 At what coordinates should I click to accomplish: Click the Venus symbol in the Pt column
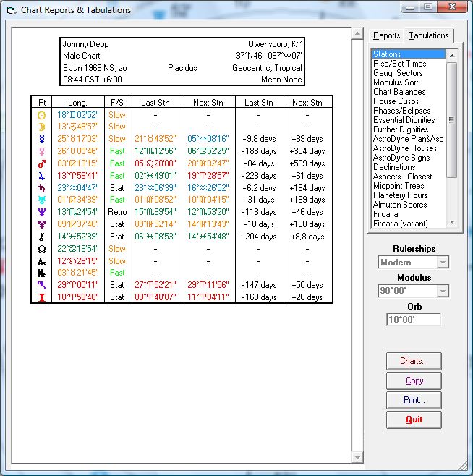[42, 151]
